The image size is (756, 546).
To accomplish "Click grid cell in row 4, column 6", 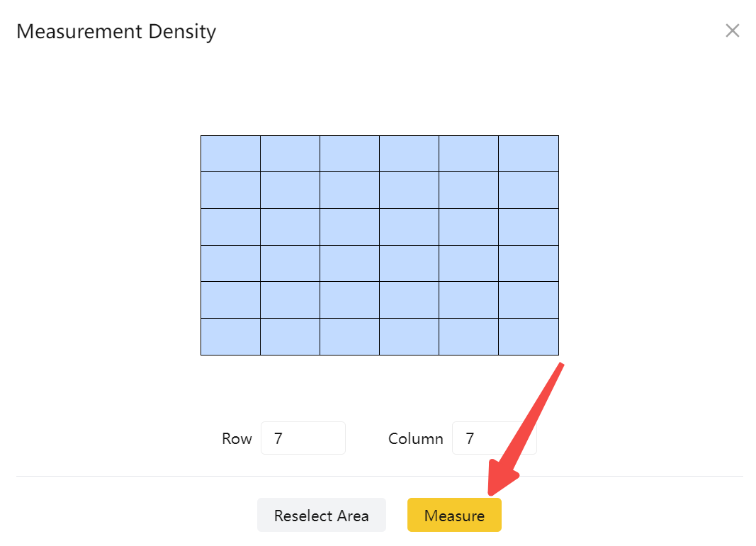I will point(529,263).
